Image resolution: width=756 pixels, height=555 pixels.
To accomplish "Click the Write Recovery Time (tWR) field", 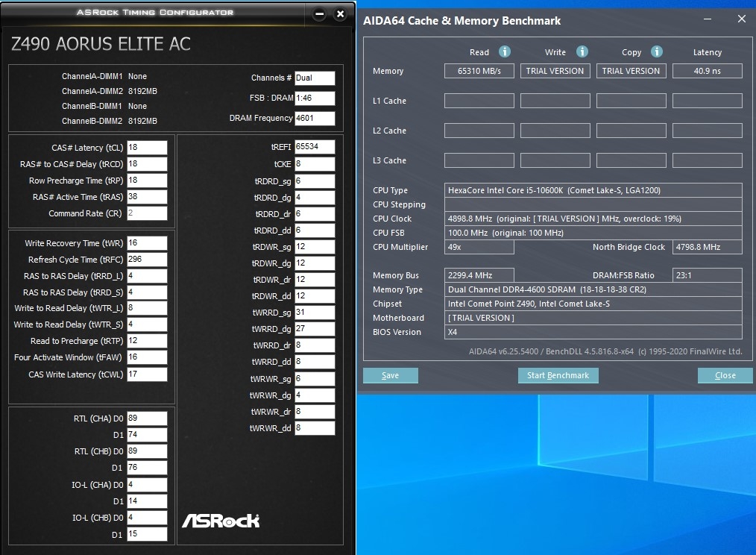I will tap(147, 243).
